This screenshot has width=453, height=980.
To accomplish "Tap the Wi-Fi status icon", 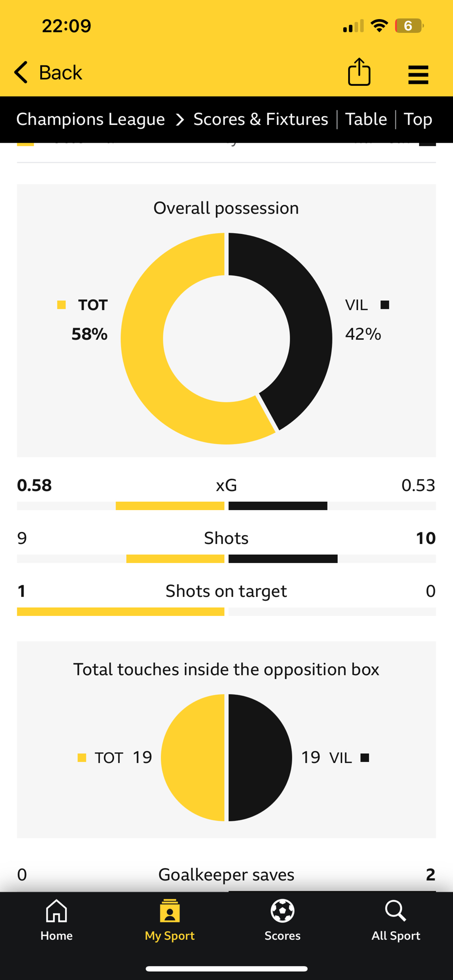I will [x=379, y=25].
